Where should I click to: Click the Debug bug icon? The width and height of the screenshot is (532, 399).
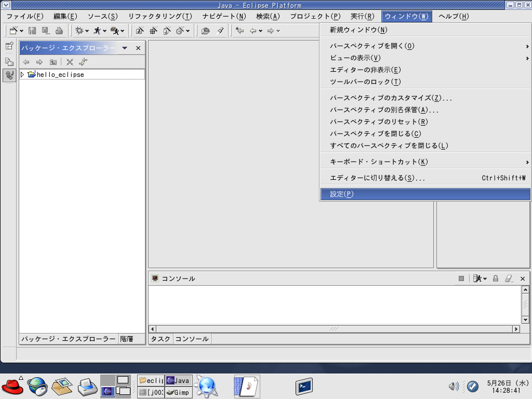(x=79, y=31)
